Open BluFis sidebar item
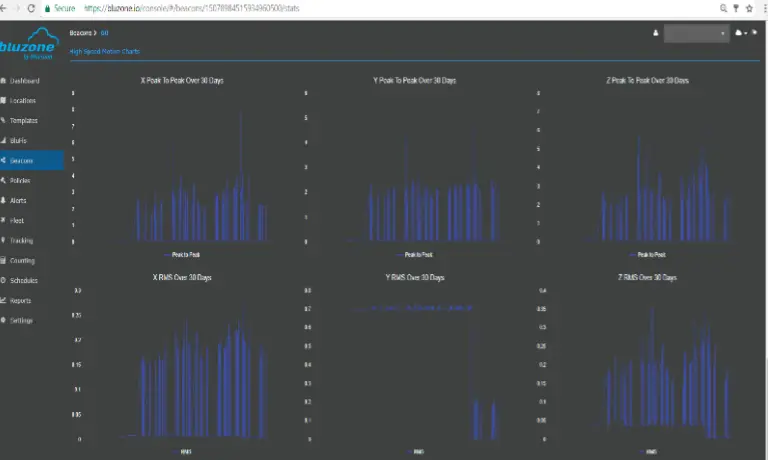Image resolution: width=768 pixels, height=460 pixels. tap(18, 141)
